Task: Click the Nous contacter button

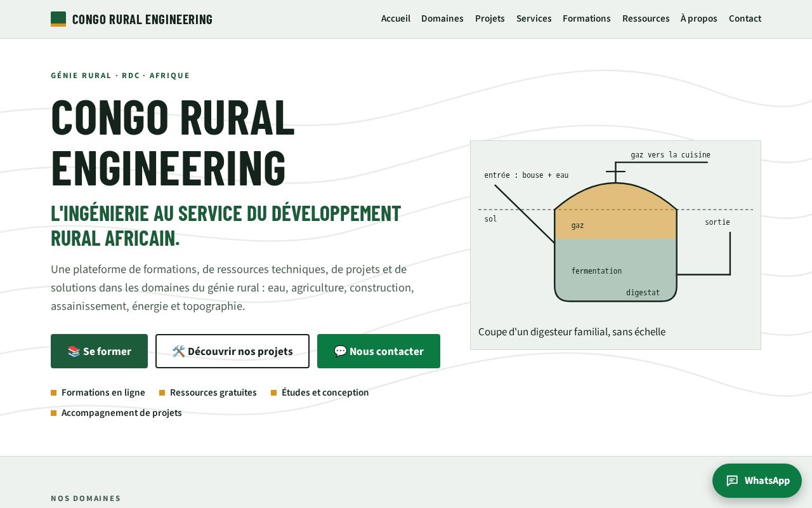Action: 379,351
